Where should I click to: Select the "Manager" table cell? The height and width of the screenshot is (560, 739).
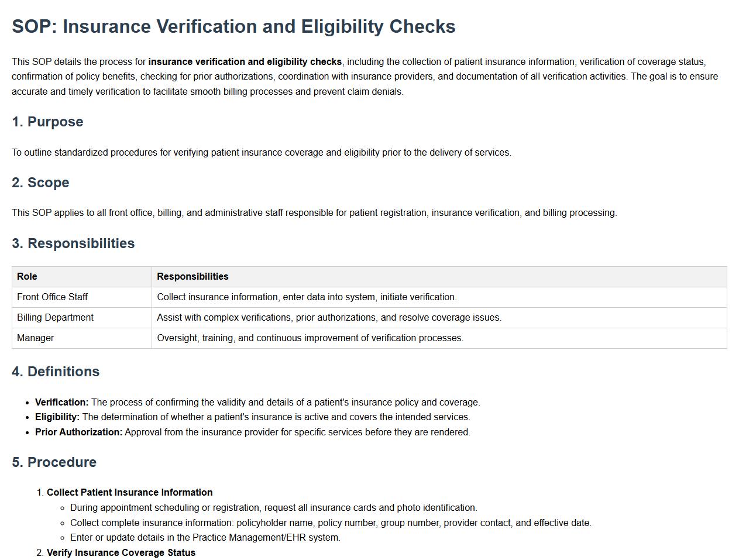pyautogui.click(x=35, y=338)
